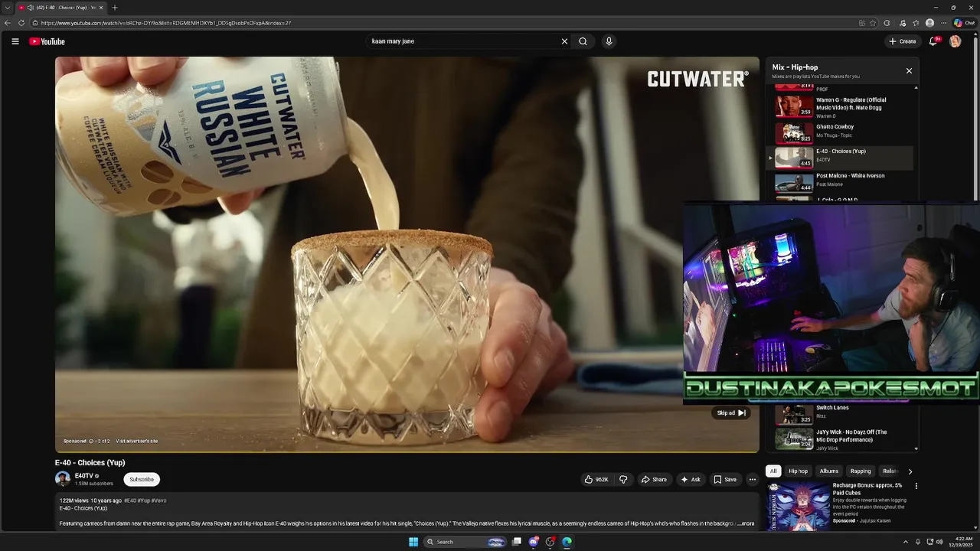980x551 pixels.
Task: Open options for Recharge Bonus sponsored card
Action: point(916,486)
